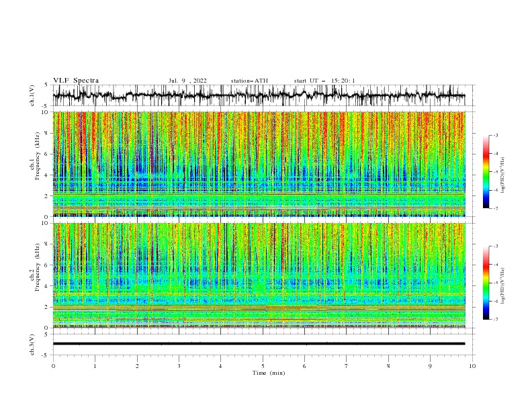Click the ch.2 spectrogram color bar
The height and width of the screenshot is (411, 532).
pyautogui.click(x=486, y=283)
